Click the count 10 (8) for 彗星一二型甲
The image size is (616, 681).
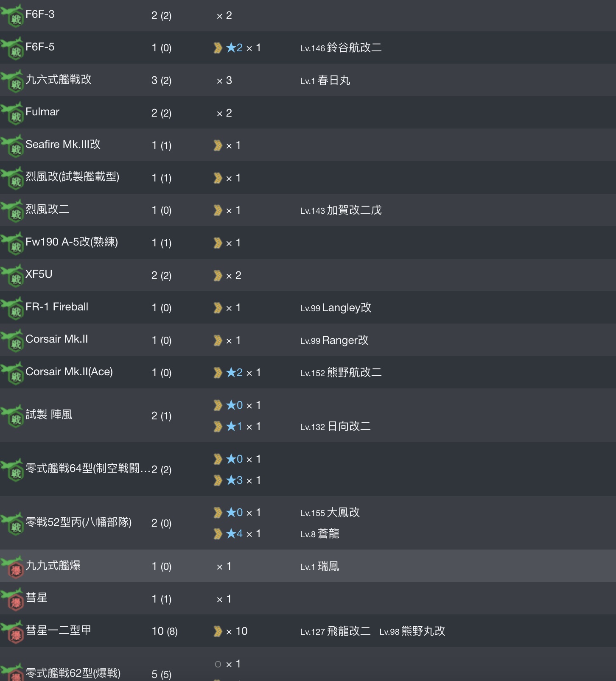tap(165, 631)
